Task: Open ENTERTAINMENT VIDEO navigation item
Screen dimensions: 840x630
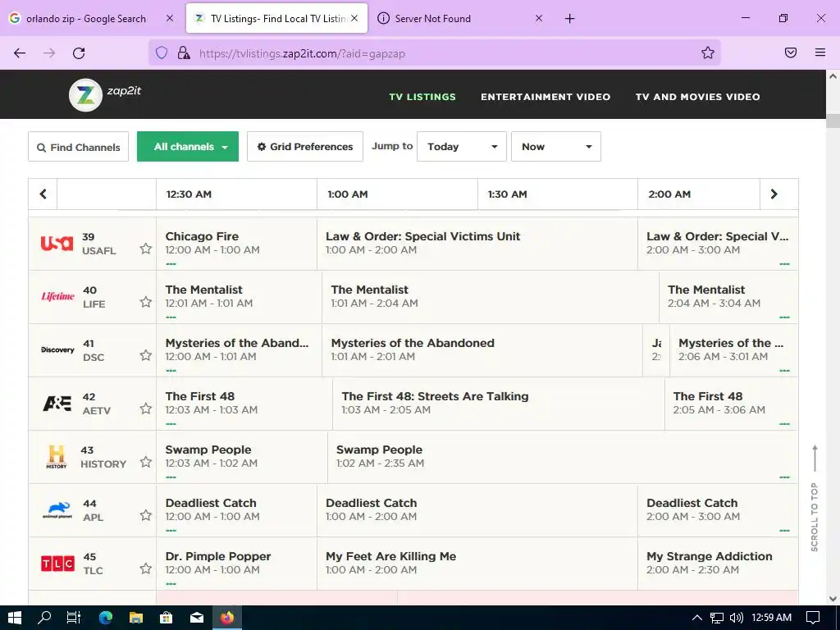Action: pyautogui.click(x=546, y=97)
